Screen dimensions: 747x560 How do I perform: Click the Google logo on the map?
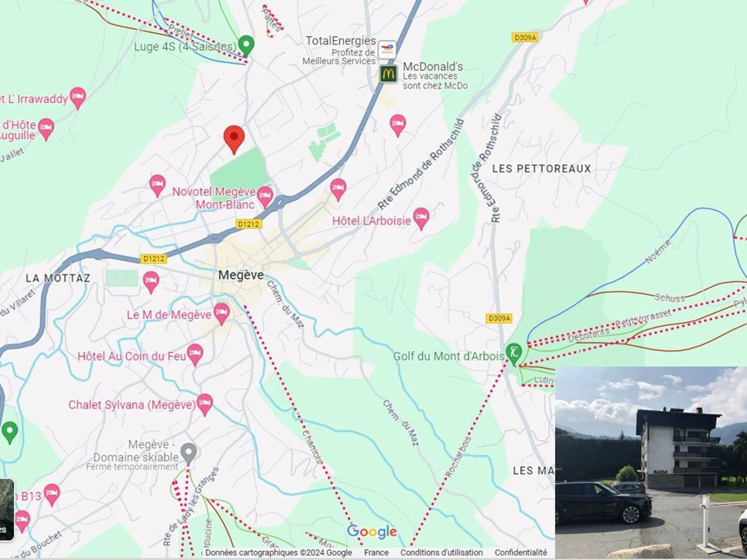(372, 532)
